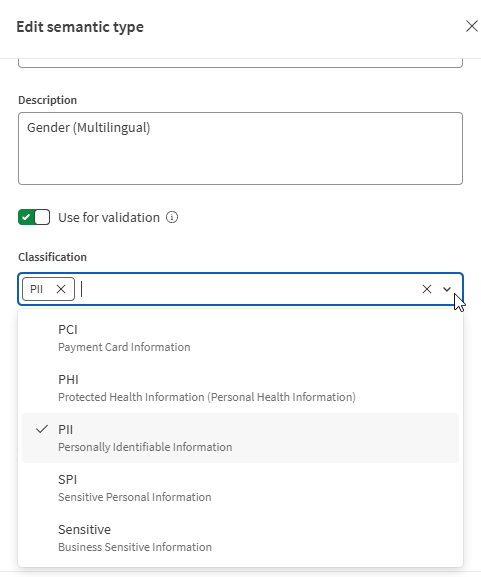
Task: Click Business Sensitive Information description text
Action: pos(135,547)
